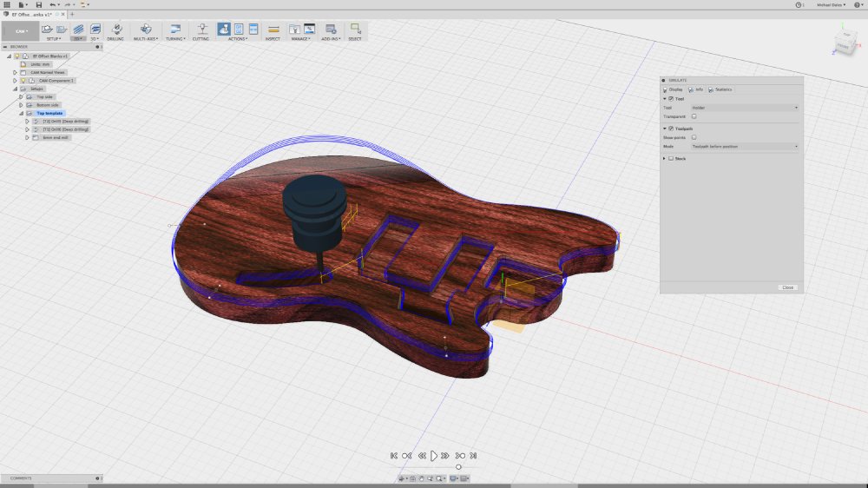Viewport: 868px width, 488px height.
Task: Open the data panel grid icon
Action: click(x=7, y=4)
